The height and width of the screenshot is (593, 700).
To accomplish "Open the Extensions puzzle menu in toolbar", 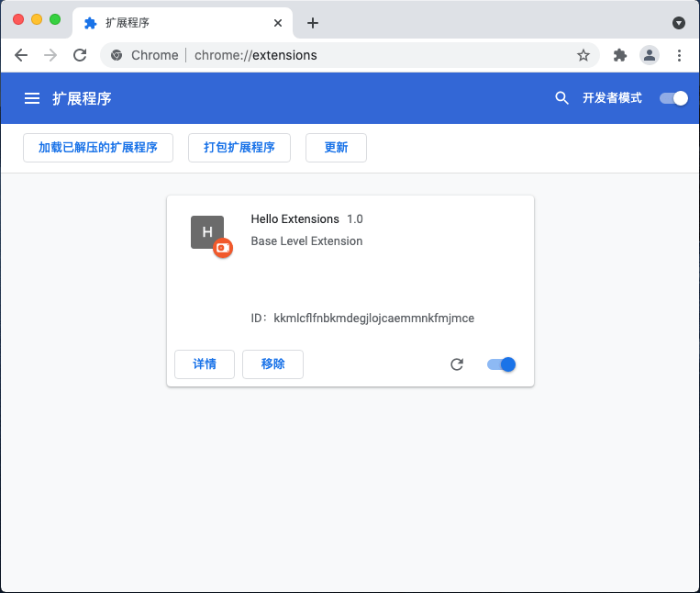I will tap(619, 55).
